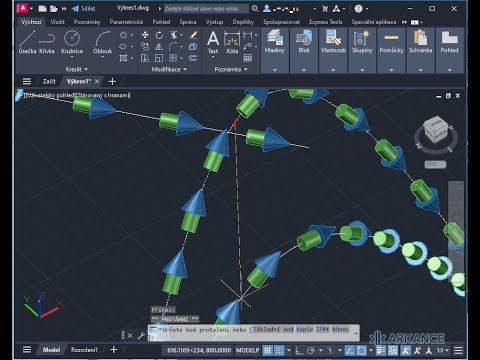480x360 pixels.
Task: Select the Rotate tool icon
Action: pyautogui.click(x=159, y=35)
